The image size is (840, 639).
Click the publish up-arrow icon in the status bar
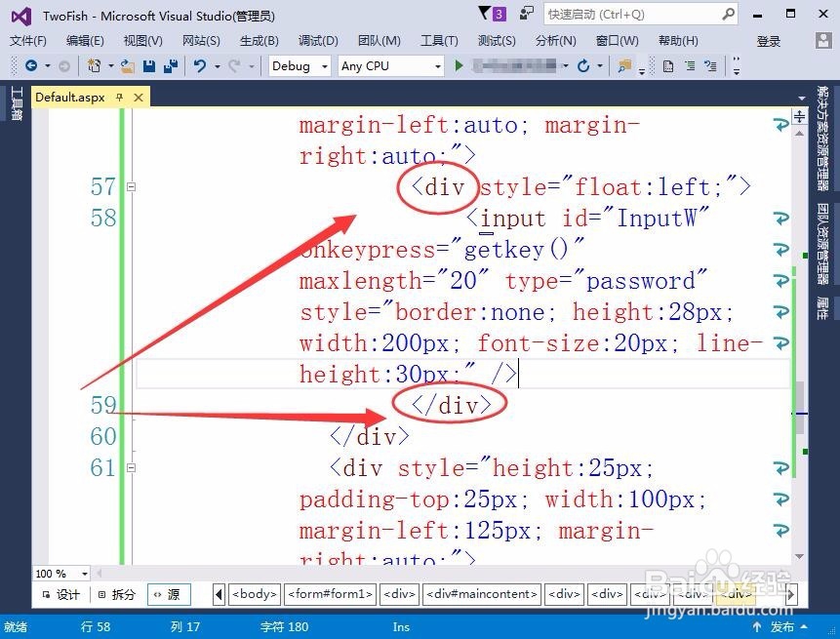pos(757,626)
